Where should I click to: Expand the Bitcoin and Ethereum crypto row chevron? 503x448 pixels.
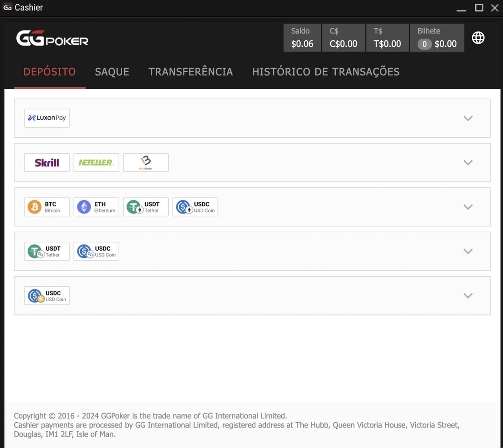[468, 207]
